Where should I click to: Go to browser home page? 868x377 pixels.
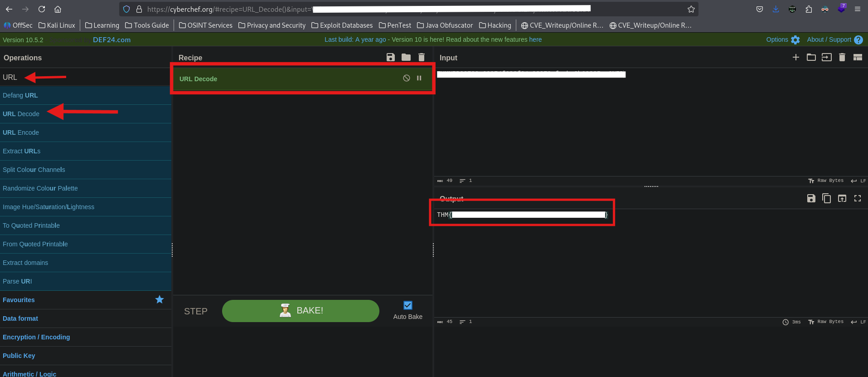(58, 9)
